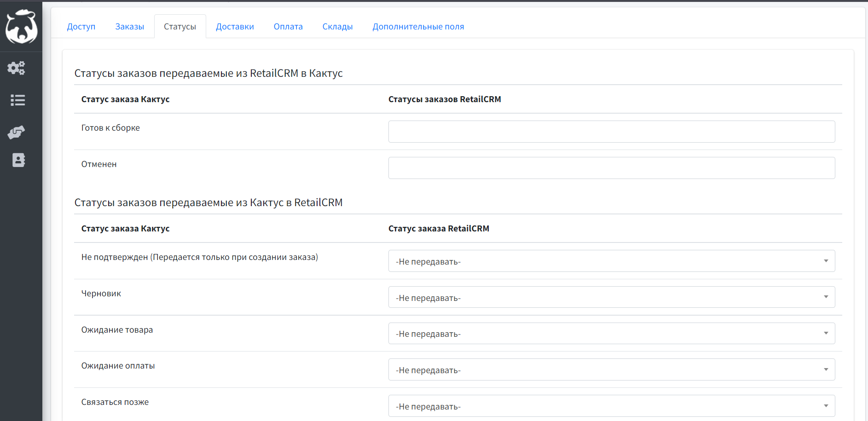Switch to the Доставки tab
The width and height of the screenshot is (868, 421).
point(235,27)
